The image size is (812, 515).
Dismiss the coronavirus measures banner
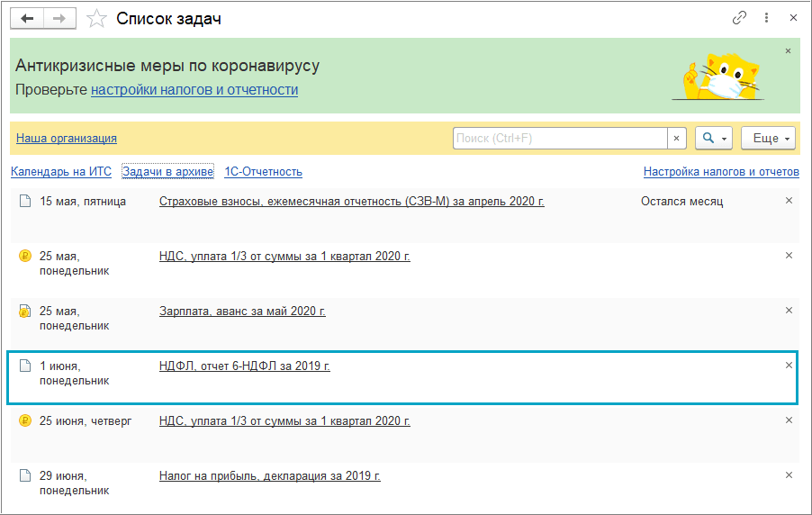789,50
